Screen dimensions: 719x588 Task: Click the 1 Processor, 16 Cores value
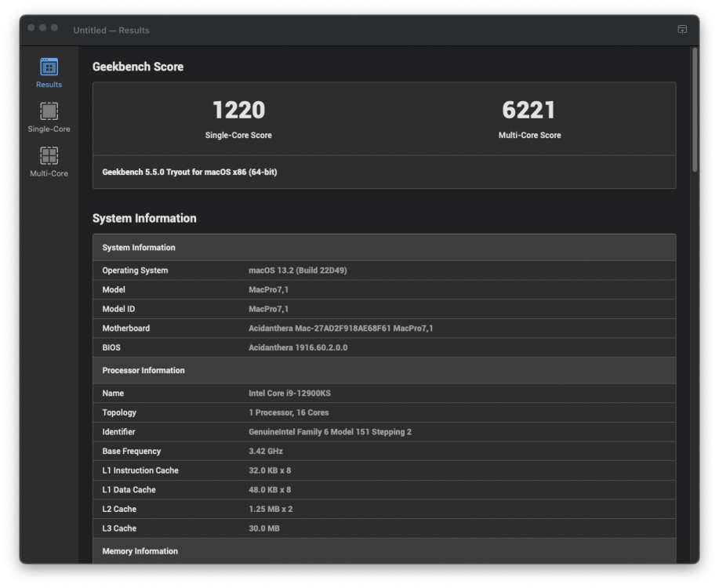[289, 413]
